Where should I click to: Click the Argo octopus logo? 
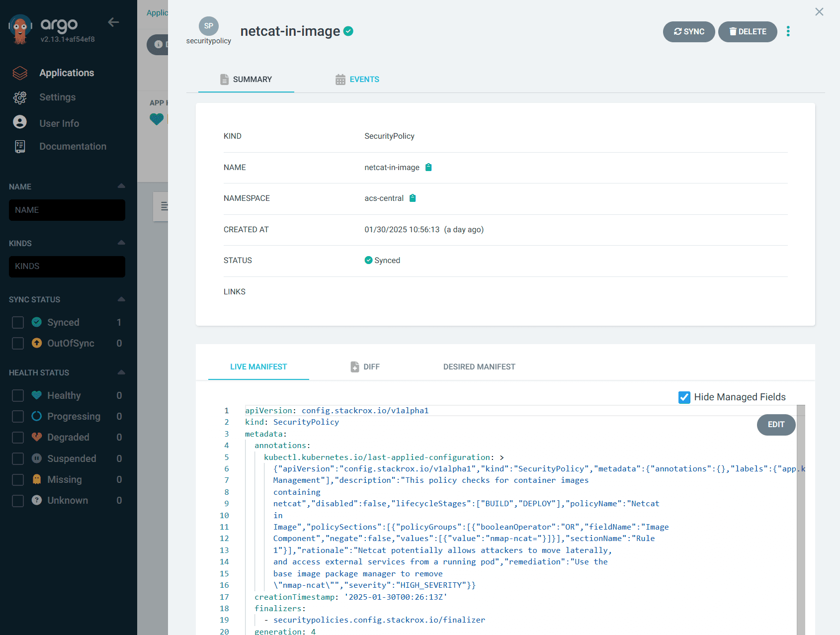click(20, 30)
